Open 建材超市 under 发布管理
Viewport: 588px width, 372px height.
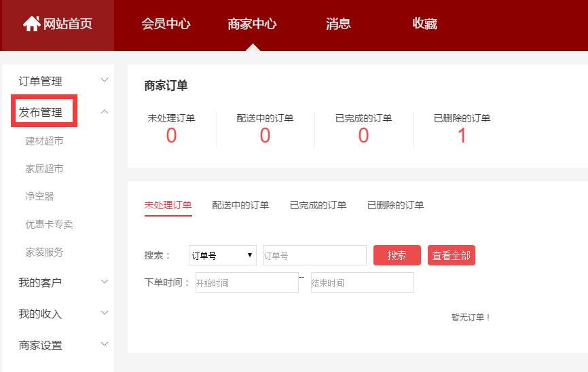coord(44,141)
